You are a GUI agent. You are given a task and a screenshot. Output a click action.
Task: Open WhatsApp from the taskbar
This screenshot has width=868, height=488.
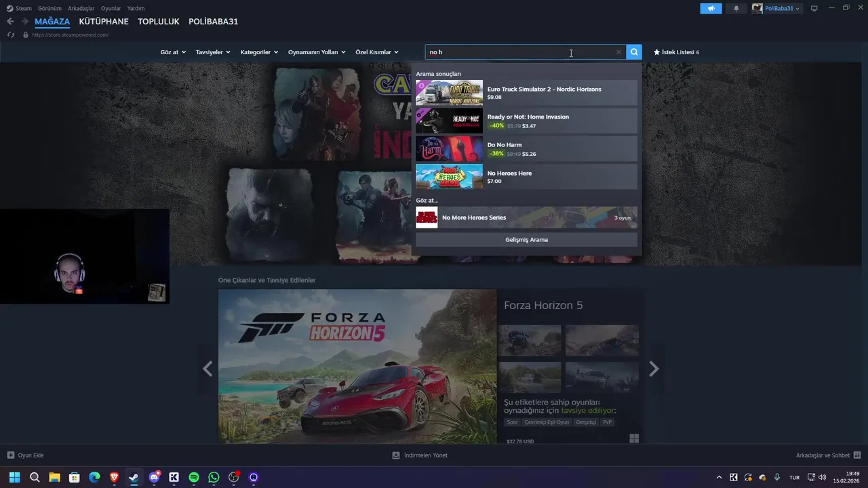pos(214,477)
